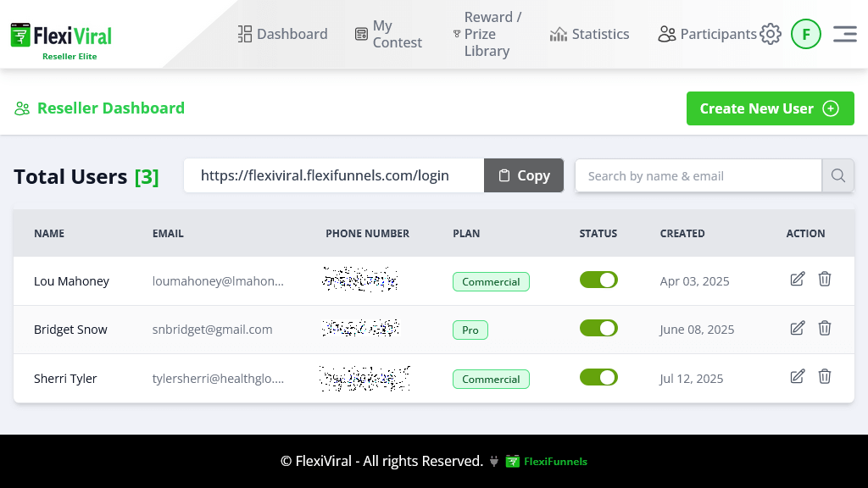Image resolution: width=868 pixels, height=488 pixels.
Task: Click the Create New User button
Action: pyautogui.click(x=770, y=108)
